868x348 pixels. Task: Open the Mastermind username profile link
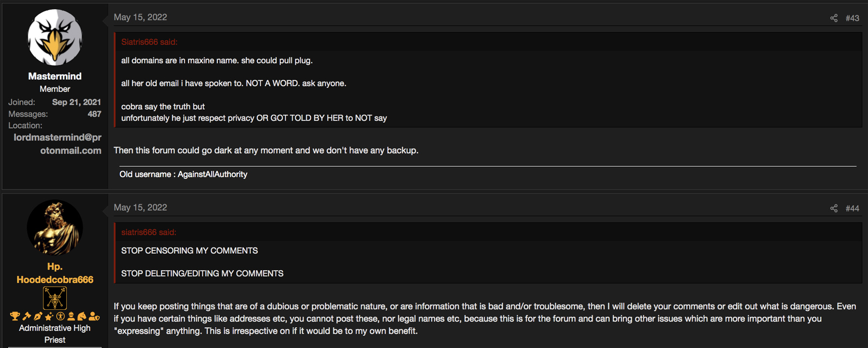pos(55,76)
